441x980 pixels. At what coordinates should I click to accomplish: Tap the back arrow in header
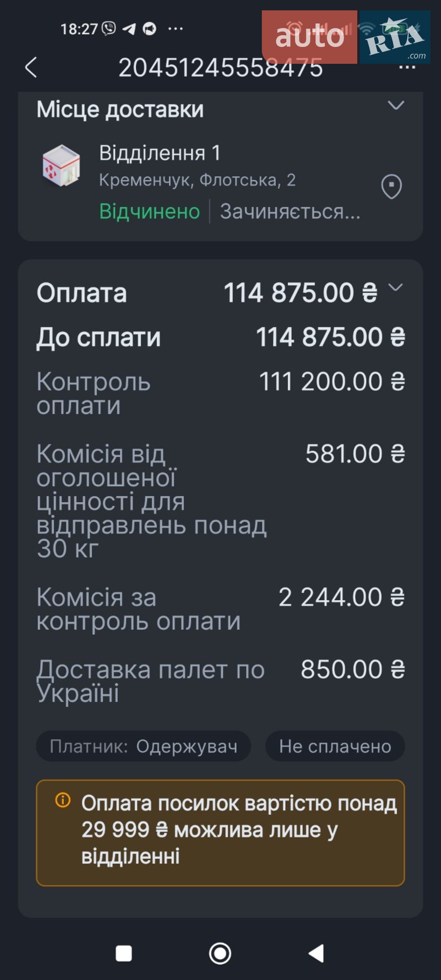pos(31,67)
